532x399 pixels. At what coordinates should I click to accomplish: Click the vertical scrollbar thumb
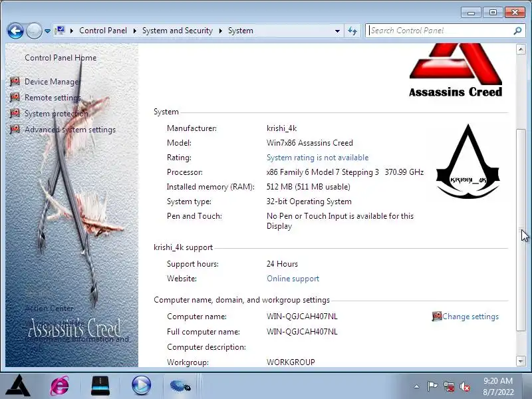521,229
